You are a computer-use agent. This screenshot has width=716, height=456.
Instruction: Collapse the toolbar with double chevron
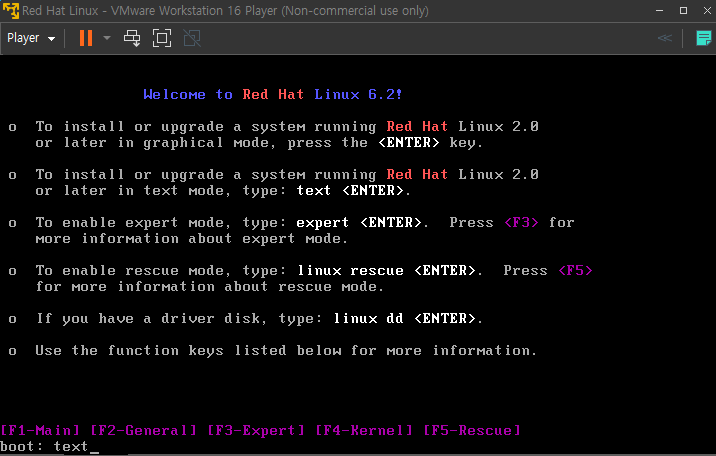(664, 38)
